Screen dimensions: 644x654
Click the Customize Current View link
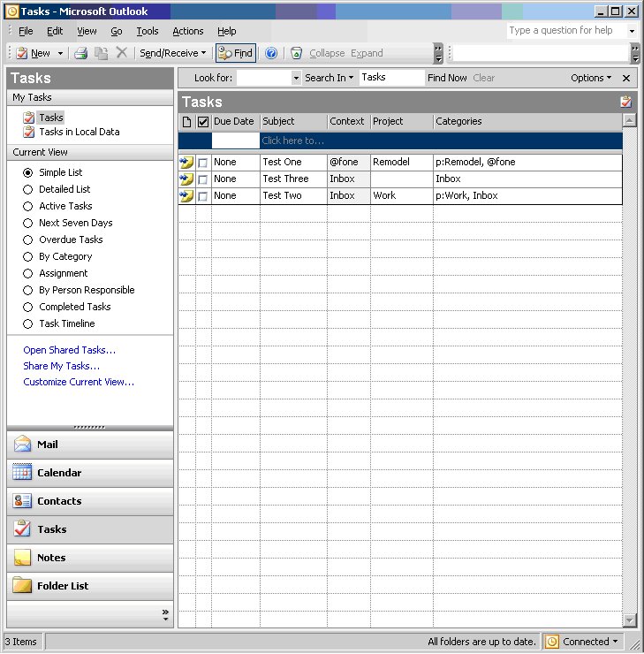[x=79, y=382]
